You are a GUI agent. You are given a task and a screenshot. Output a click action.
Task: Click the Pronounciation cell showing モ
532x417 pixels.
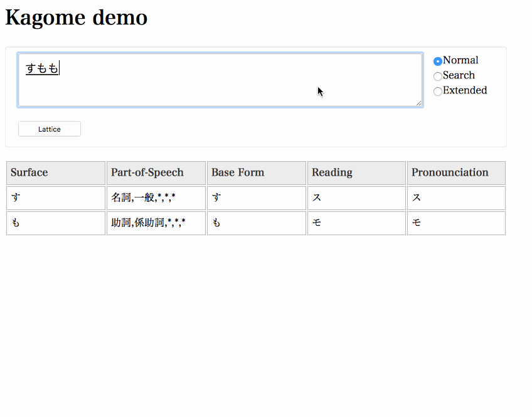coord(456,223)
